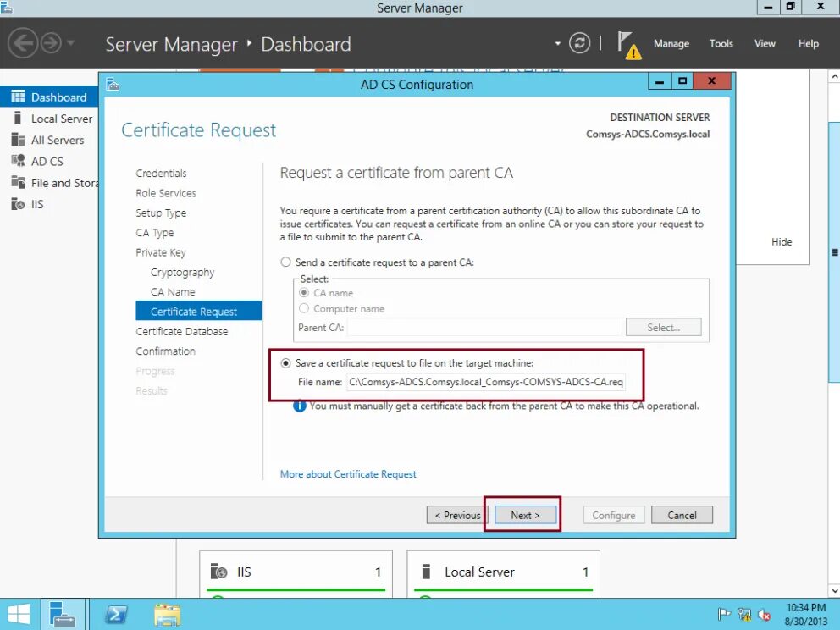Open the View menu

(x=765, y=43)
